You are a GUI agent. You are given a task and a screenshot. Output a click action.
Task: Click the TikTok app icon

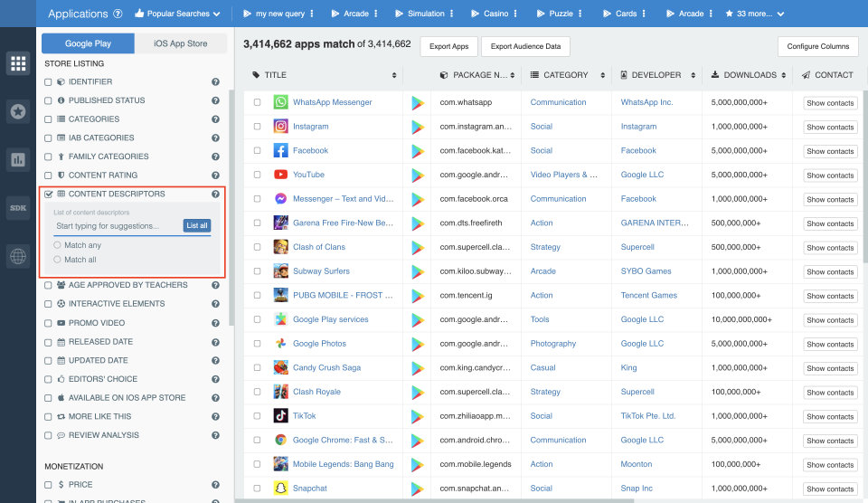click(x=280, y=415)
